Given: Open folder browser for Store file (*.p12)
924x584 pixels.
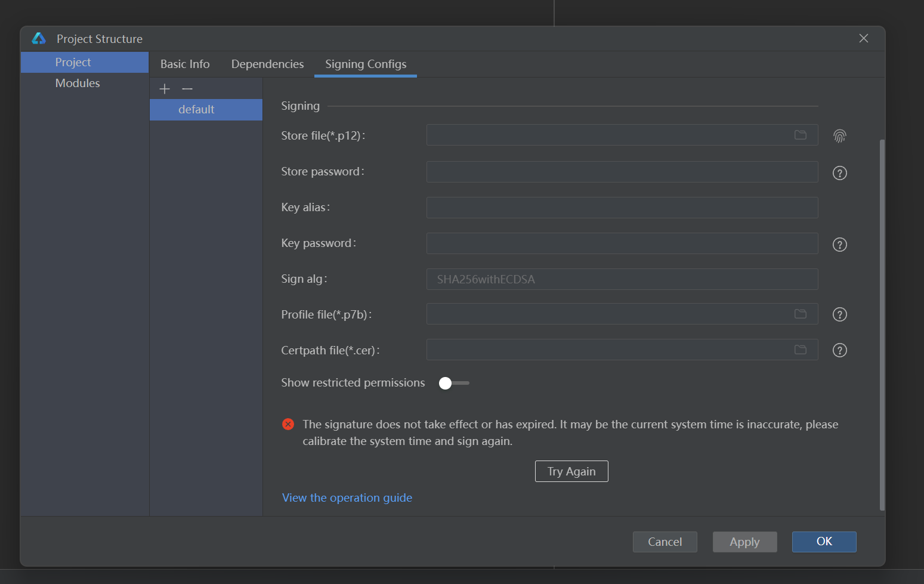Looking at the screenshot, I should coord(800,135).
